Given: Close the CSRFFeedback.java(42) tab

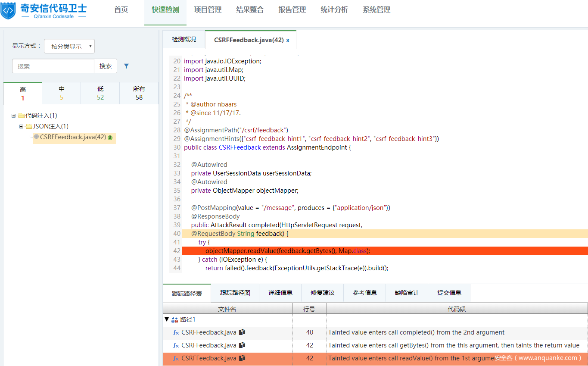Looking at the screenshot, I should 288,40.
